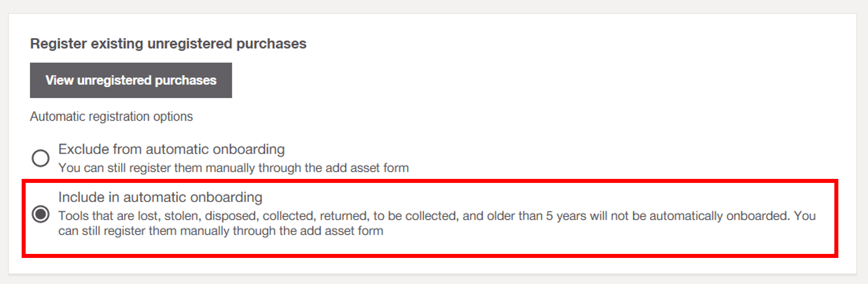Click the View unregistered purchases button

point(131,80)
